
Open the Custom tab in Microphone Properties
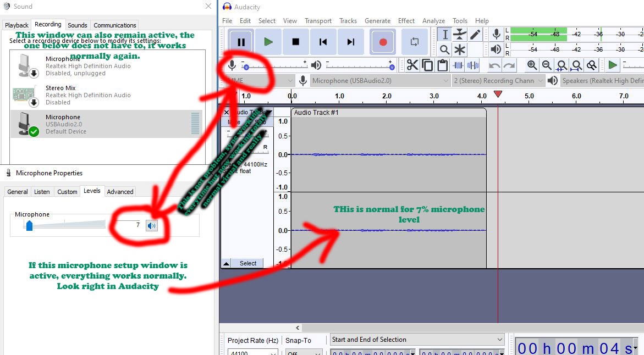(67, 192)
